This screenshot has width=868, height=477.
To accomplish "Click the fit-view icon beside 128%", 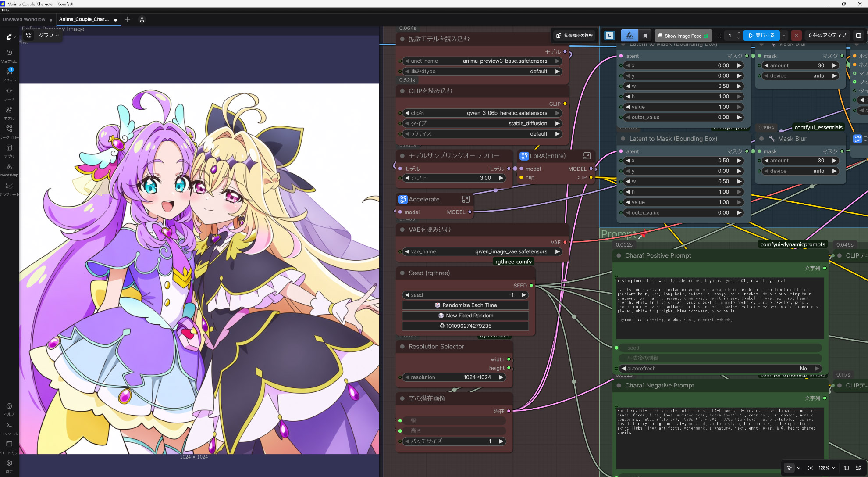I will (811, 468).
